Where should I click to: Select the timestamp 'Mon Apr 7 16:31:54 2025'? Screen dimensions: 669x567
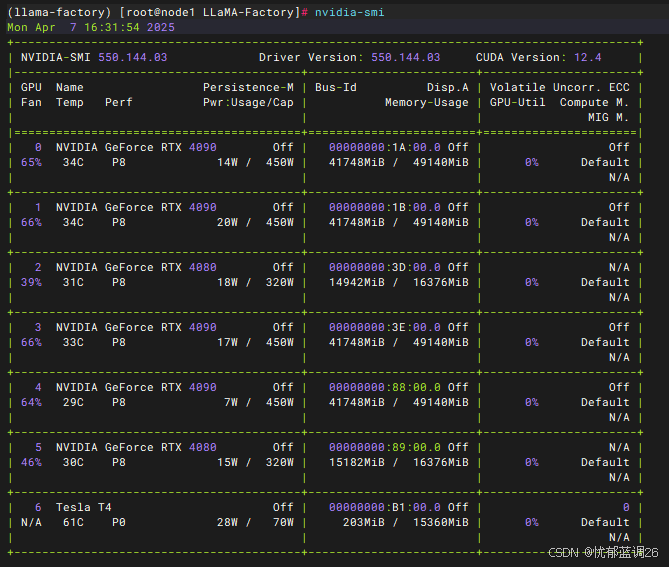[x=91, y=27]
